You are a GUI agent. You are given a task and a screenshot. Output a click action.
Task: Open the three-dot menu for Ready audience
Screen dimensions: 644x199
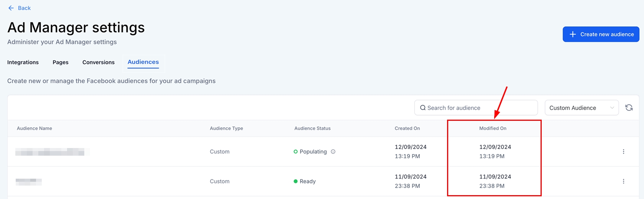(x=623, y=181)
